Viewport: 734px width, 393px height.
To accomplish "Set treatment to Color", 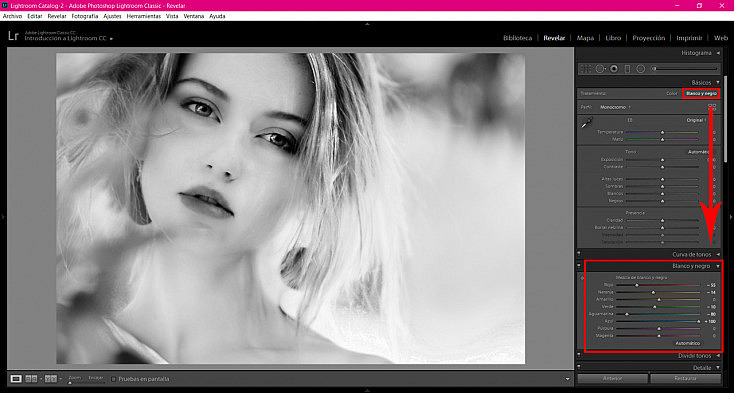I will point(672,94).
